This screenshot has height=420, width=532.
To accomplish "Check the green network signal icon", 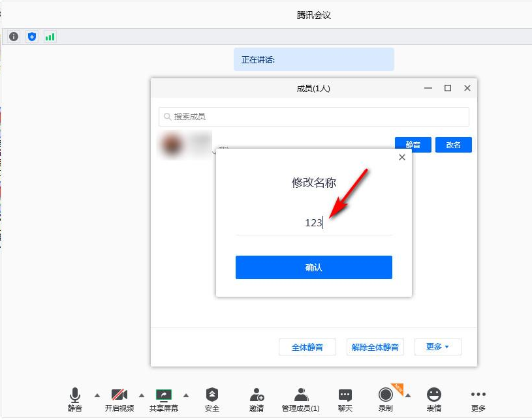I will coord(50,37).
